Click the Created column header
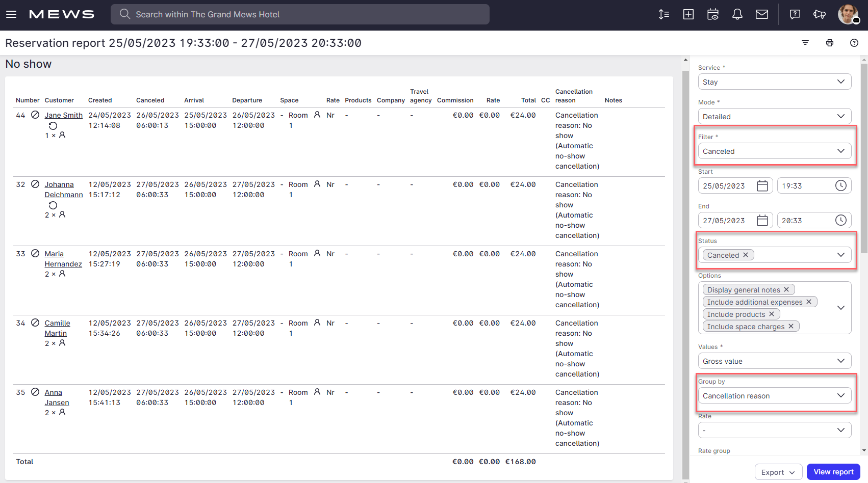Screen dimensions: 868x483 pyautogui.click(x=100, y=100)
